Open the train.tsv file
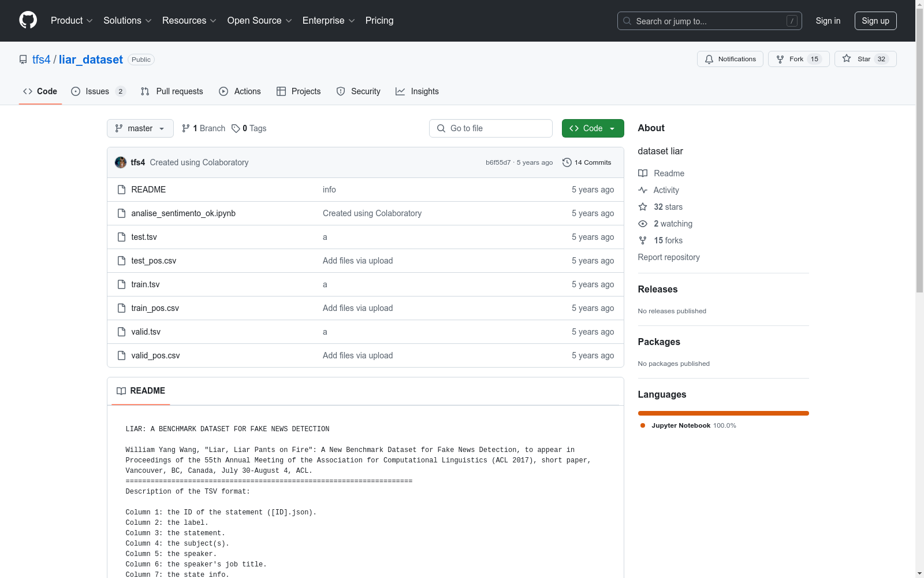Viewport: 924px width, 578px height. point(145,284)
